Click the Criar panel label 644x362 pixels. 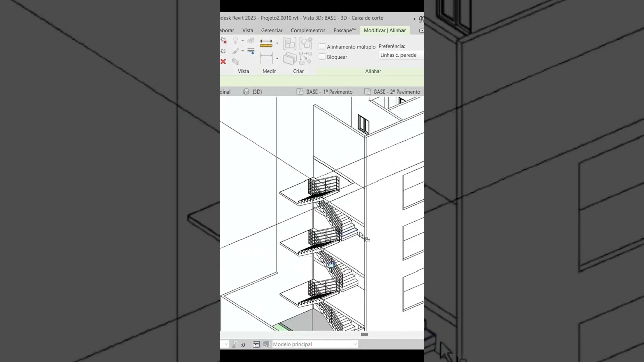(x=298, y=71)
